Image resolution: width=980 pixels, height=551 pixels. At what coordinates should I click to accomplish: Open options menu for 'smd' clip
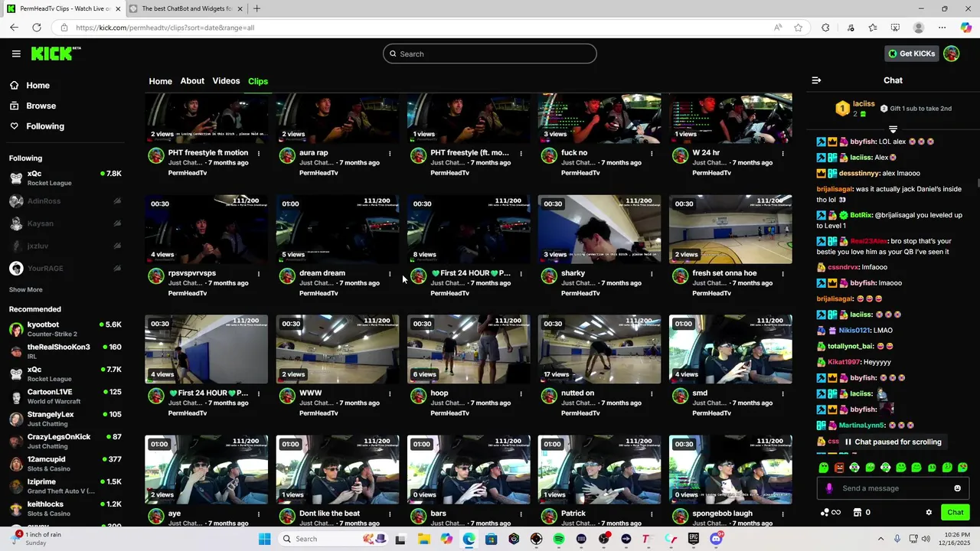point(782,393)
